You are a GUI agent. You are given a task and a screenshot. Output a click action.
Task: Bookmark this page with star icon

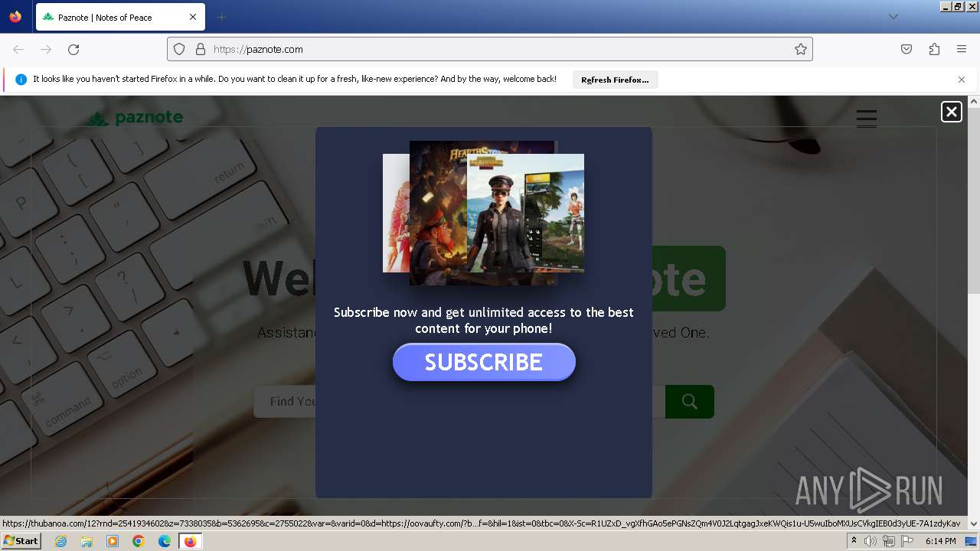click(x=801, y=49)
